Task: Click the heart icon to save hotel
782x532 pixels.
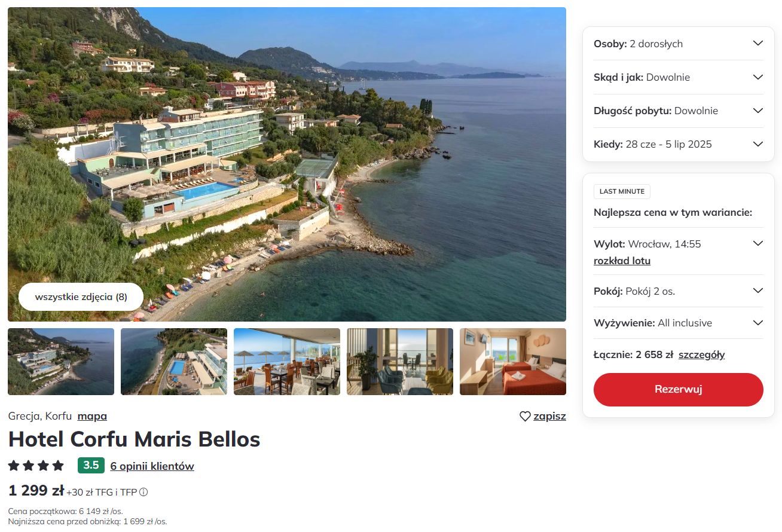Action: tap(525, 417)
